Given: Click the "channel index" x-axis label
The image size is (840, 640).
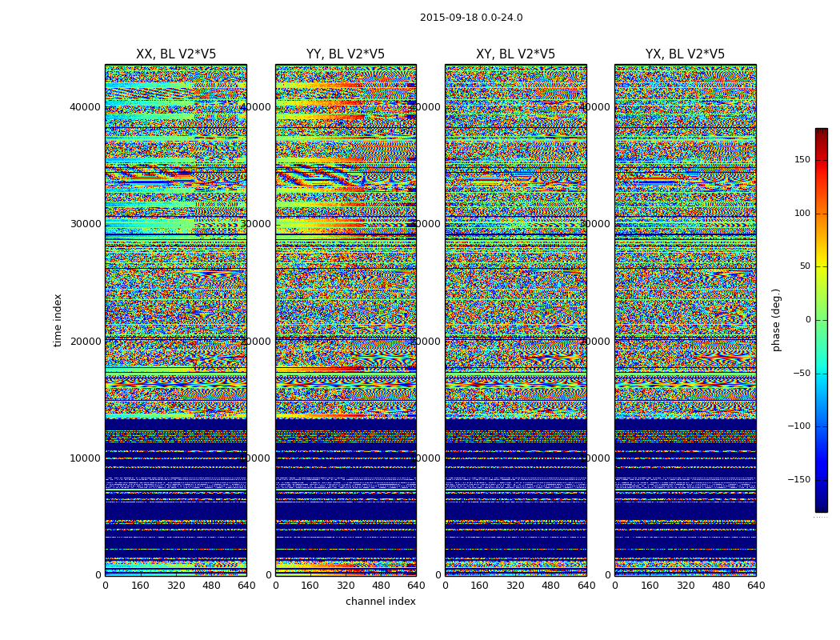Looking at the screenshot, I should coord(381,602).
